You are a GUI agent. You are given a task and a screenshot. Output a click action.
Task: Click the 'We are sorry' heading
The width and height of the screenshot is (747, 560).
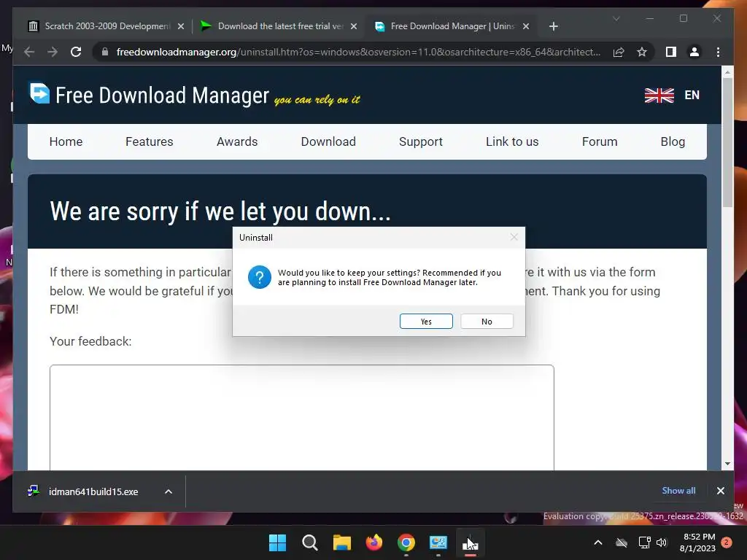(x=220, y=211)
